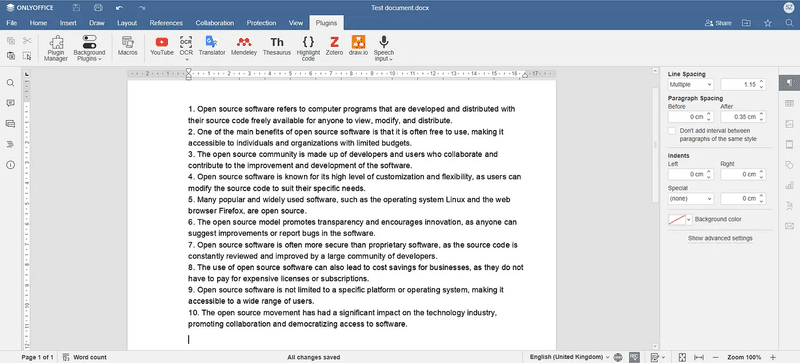Click the Cut icon
Screen dimensions: 800x363
click(x=27, y=41)
